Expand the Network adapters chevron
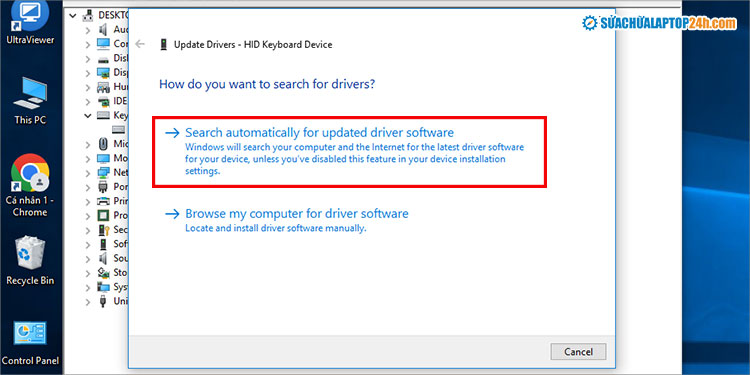The image size is (750, 375). coord(88,173)
